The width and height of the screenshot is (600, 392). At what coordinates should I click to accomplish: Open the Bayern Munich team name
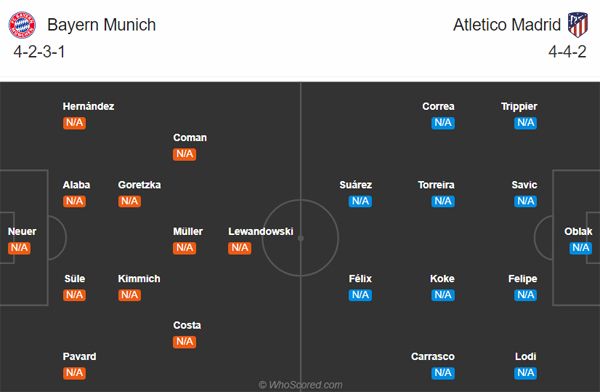pyautogui.click(x=101, y=25)
